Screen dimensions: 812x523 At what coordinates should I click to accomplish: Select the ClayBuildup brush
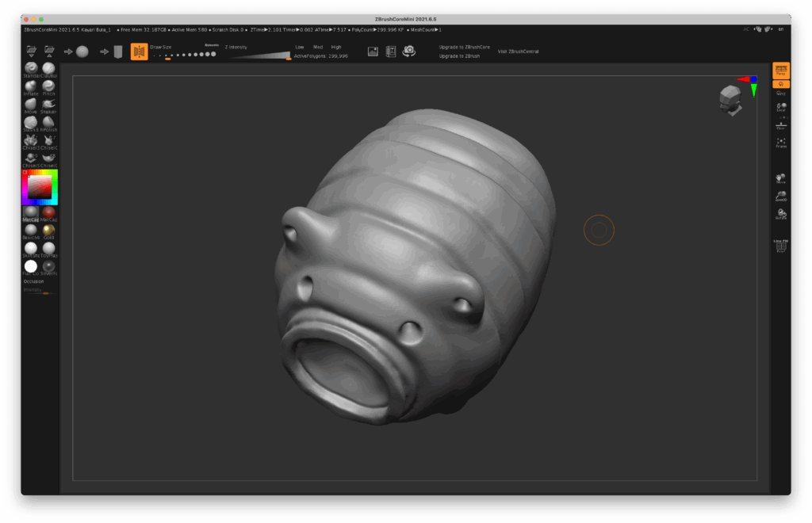(48, 70)
